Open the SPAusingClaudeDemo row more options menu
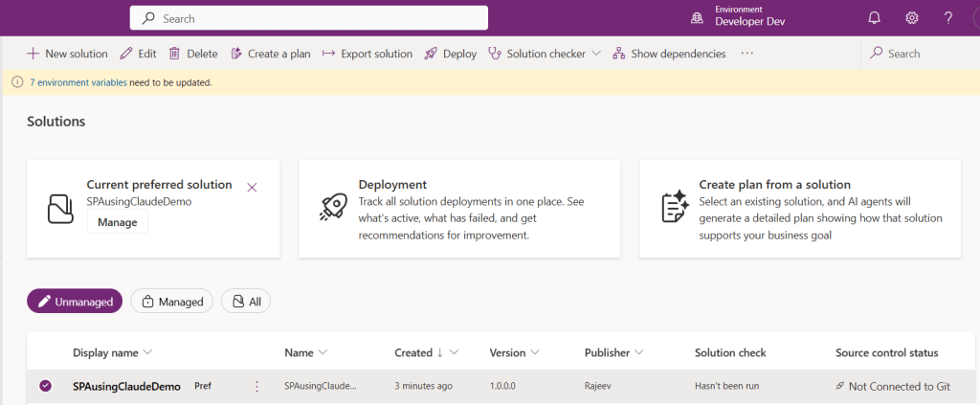Image resolution: width=980 pixels, height=405 pixels. click(x=256, y=387)
